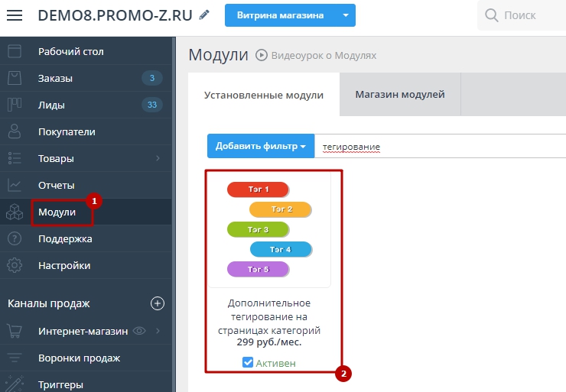Open Рабочий стол in sidebar

(x=70, y=51)
